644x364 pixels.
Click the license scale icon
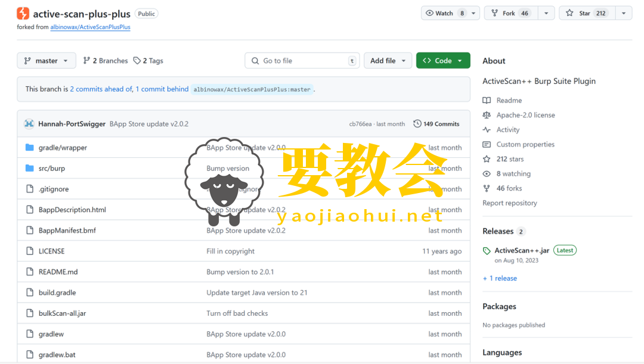click(487, 116)
